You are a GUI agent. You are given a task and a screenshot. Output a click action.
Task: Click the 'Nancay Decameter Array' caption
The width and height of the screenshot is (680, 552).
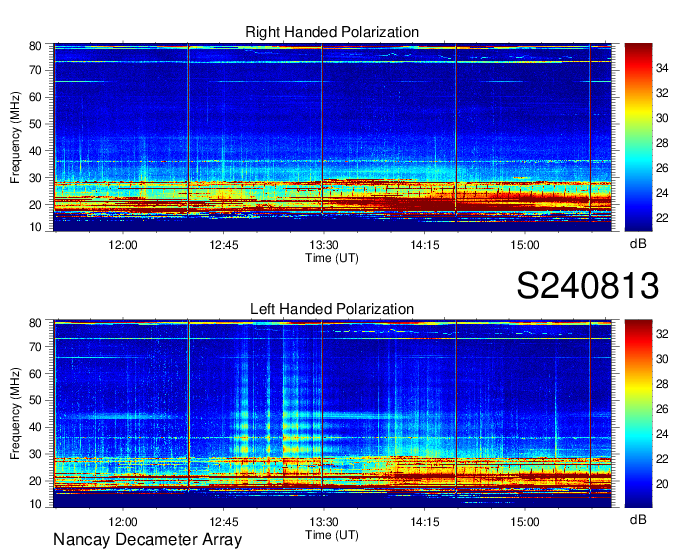coord(147,540)
